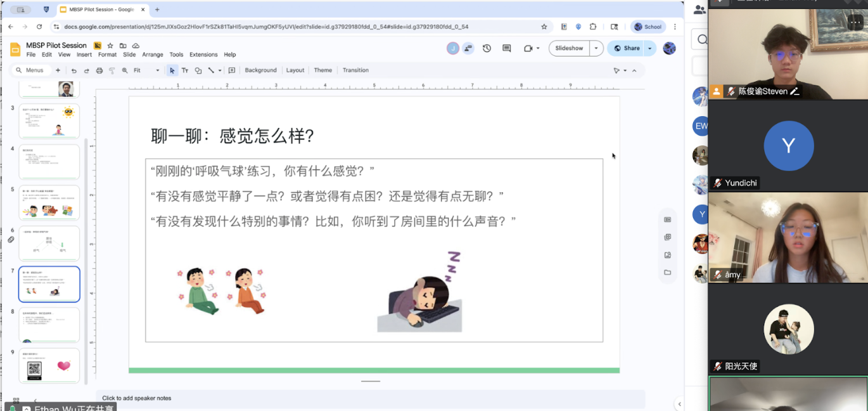Expand the pointer options dropdown arrow
Image resolution: width=868 pixels, height=411 pixels.
point(625,70)
